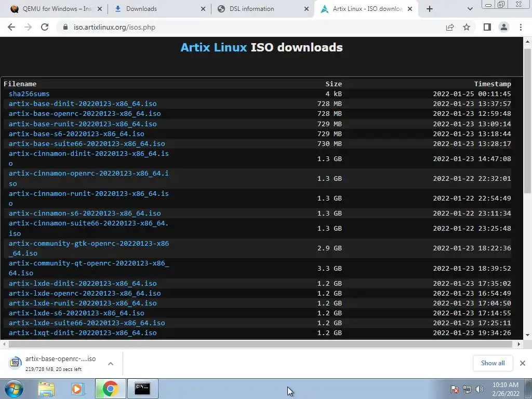
Task: Click the scroll down arrow
Action: (527, 335)
